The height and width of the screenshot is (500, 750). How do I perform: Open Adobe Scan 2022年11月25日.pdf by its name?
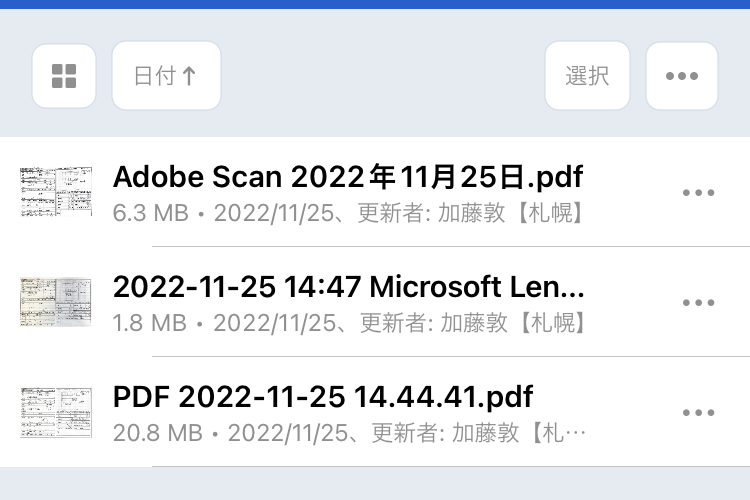[x=348, y=177]
